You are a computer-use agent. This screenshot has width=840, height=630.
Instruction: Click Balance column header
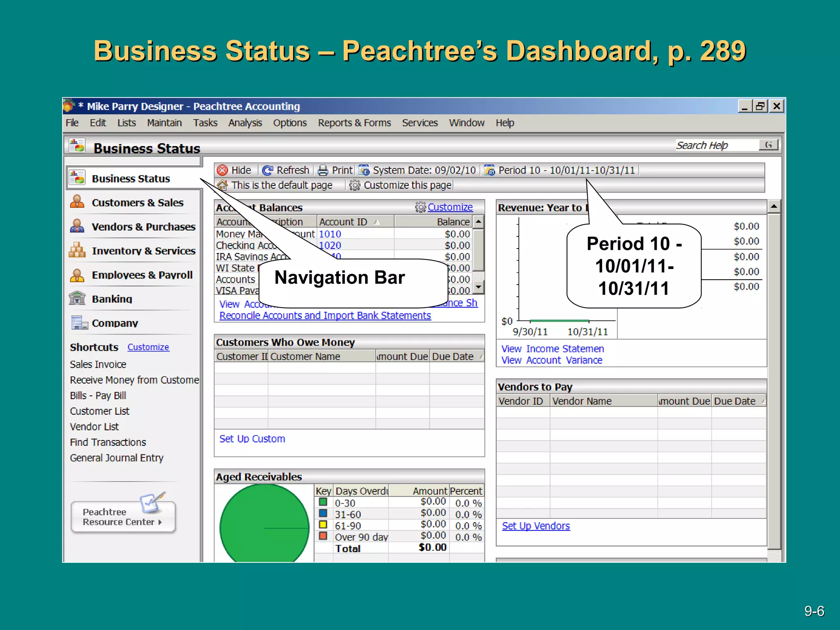point(433,222)
